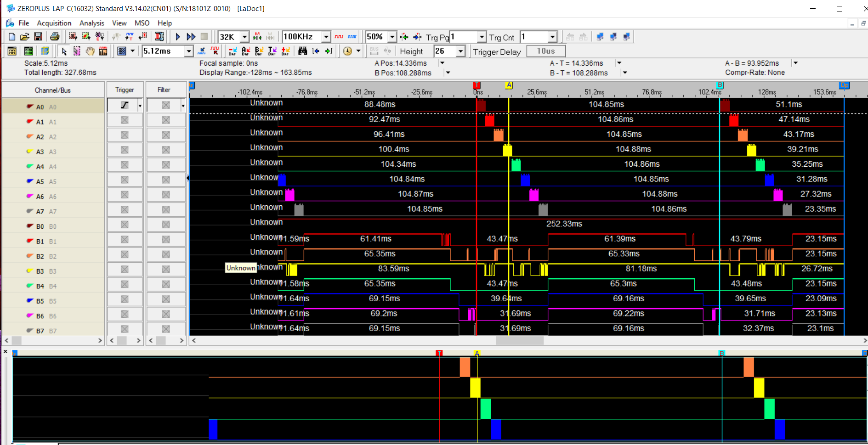This screenshot has height=445, width=868.
Task: Add a new bar with the plus Bar icon
Action: pos(286,51)
